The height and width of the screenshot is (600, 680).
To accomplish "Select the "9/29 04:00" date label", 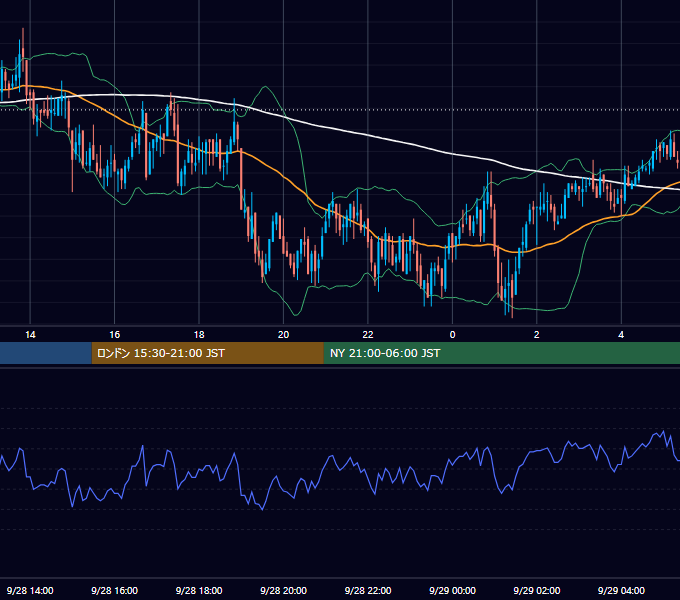I will 621,590.
